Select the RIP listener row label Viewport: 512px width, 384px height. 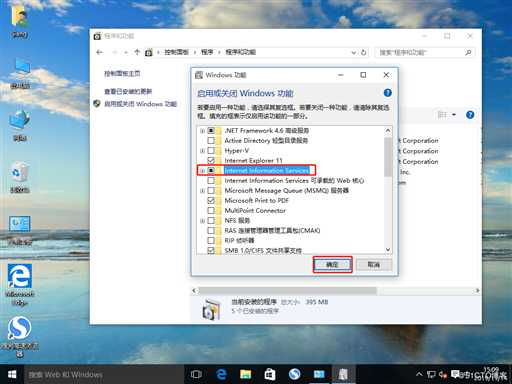click(x=239, y=241)
